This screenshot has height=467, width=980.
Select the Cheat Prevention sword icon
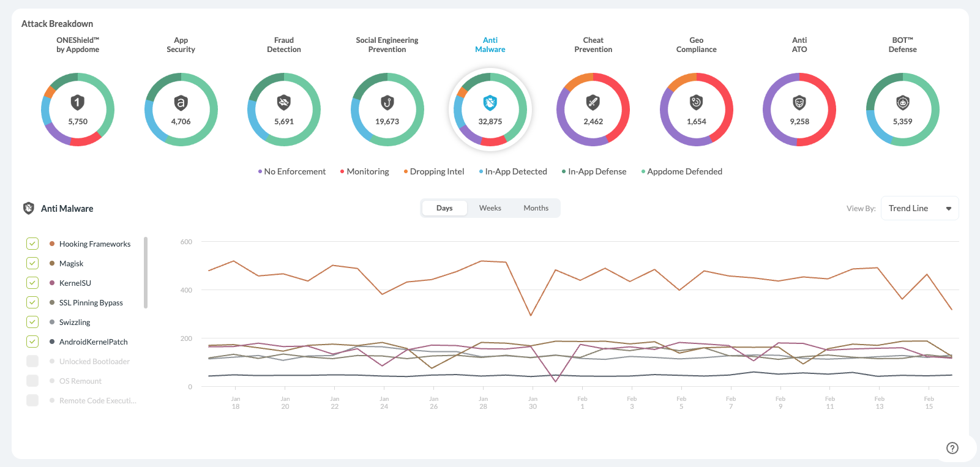(593, 102)
